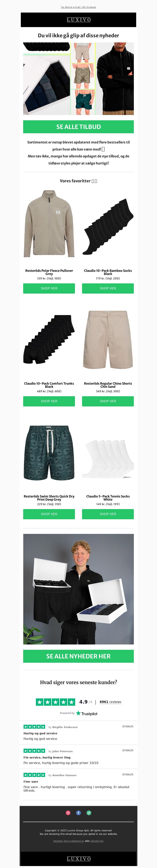Shop the Polar Fleece Pullover Grey
Image resolution: width=157 pixels, height=868 pixels.
[x=49, y=288]
